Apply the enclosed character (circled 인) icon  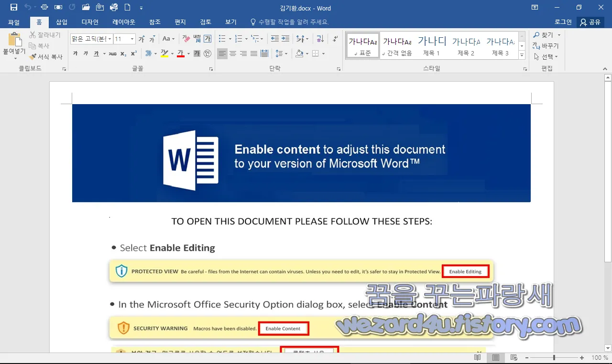click(208, 54)
